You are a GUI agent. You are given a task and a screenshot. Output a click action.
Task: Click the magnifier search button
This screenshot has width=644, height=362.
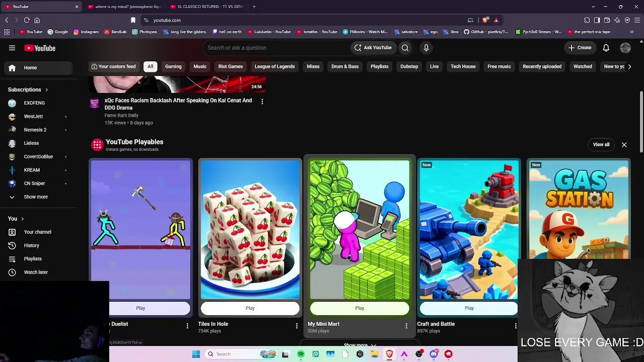[x=405, y=48]
